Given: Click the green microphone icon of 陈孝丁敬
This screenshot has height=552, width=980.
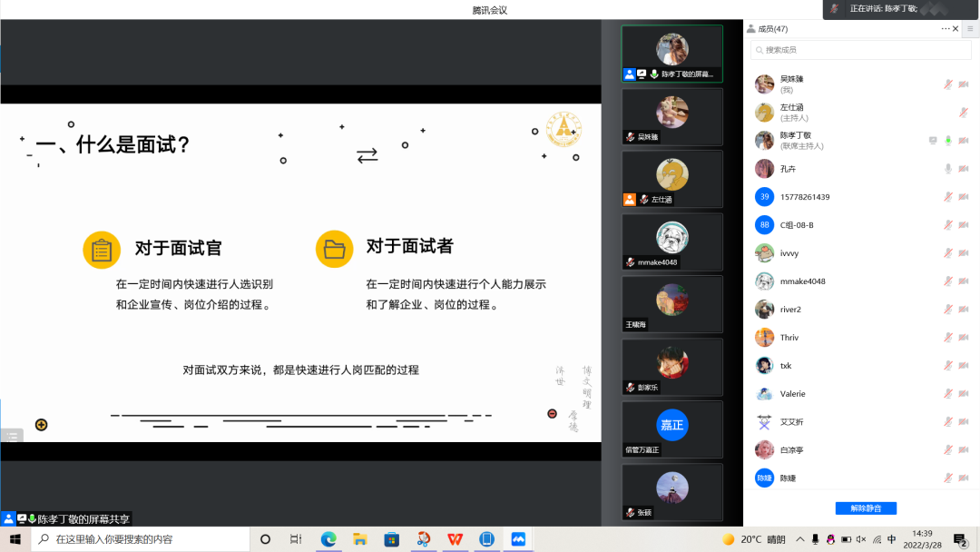Looking at the screenshot, I should click(x=948, y=141).
